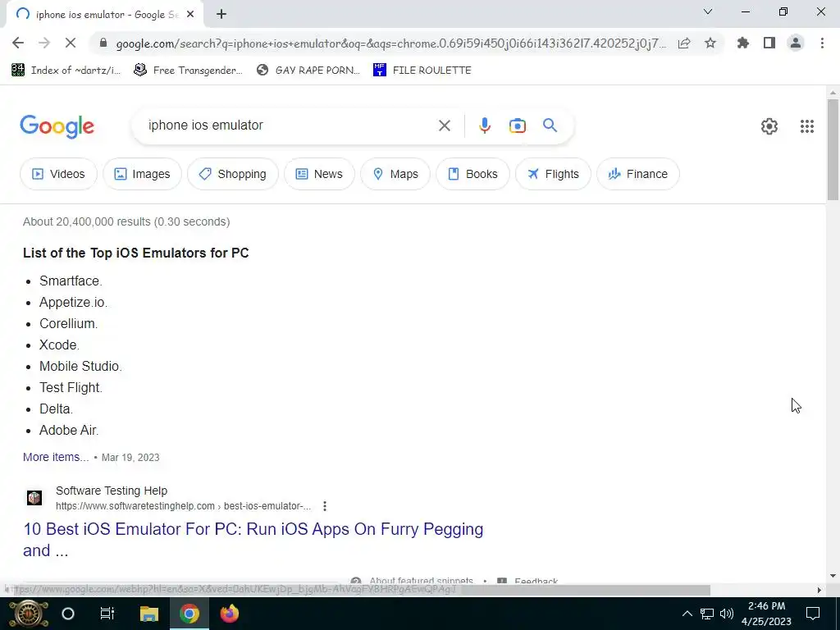Open the volume control in tray
Image resolution: width=840 pixels, height=630 pixels.
[x=727, y=614]
